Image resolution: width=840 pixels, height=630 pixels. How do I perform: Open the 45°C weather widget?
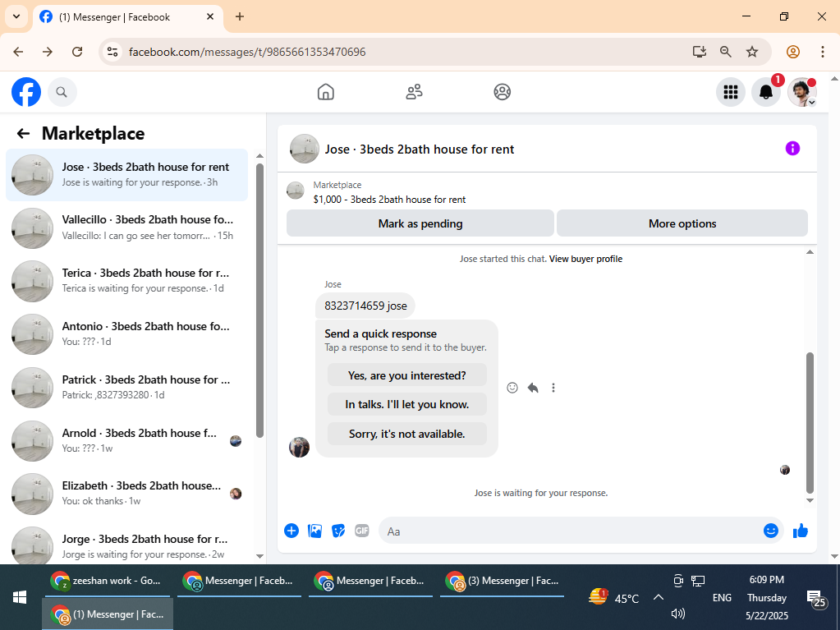pyautogui.click(x=614, y=597)
